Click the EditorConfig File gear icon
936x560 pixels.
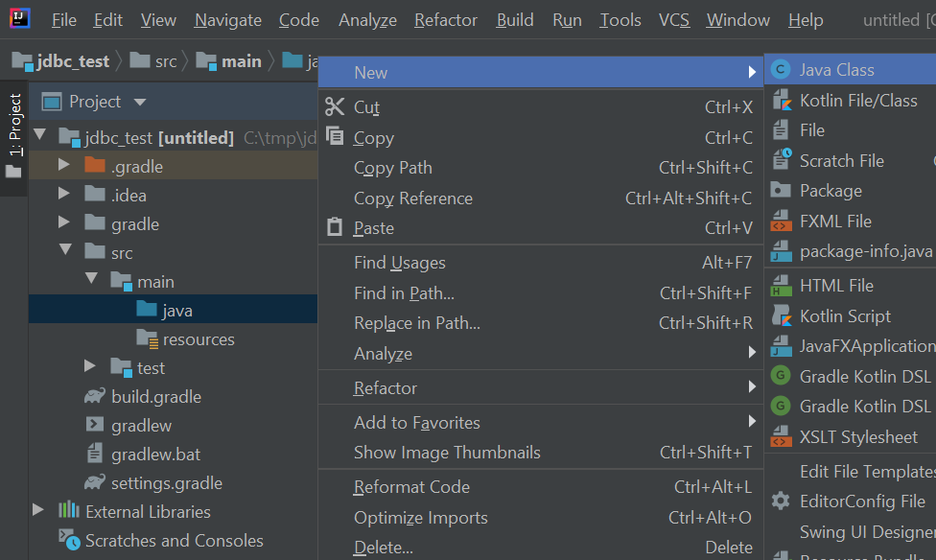(782, 502)
